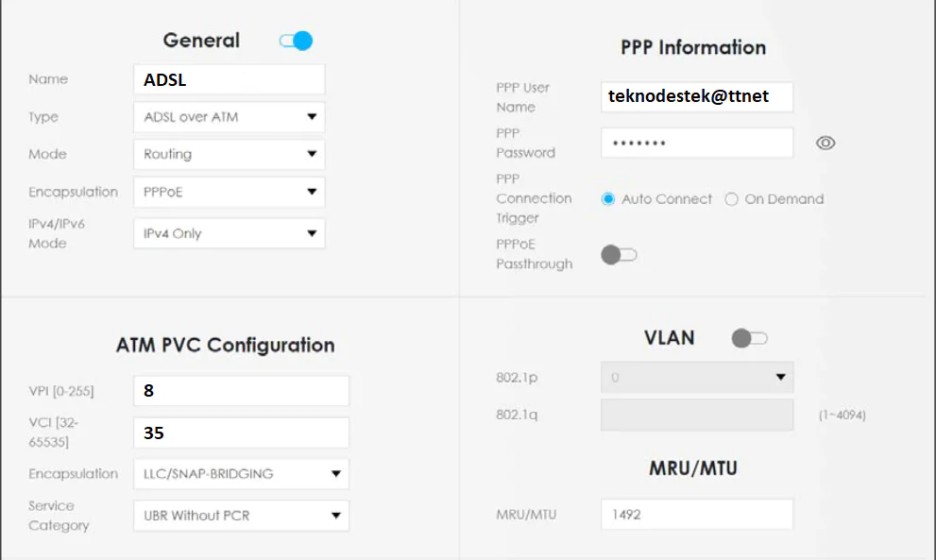Viewport: 936px width, 560px height.
Task: Toggle the General enable switch off
Action: [297, 40]
